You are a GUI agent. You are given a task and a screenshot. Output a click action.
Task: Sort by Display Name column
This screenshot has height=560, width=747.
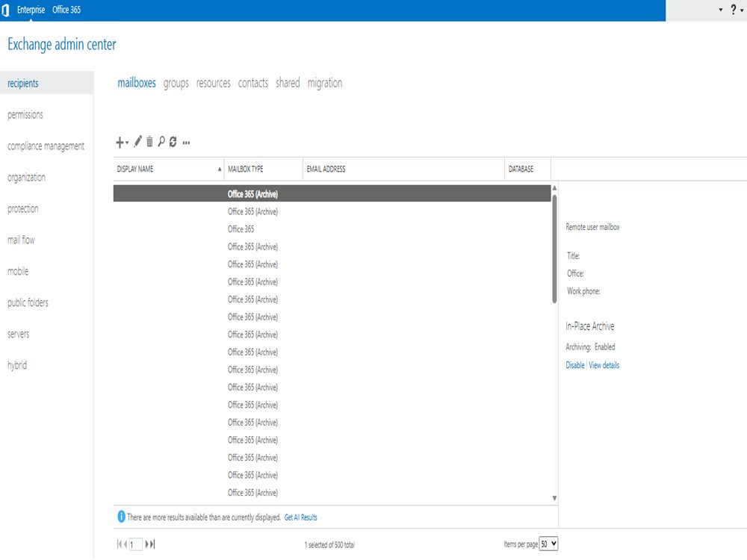pos(169,169)
